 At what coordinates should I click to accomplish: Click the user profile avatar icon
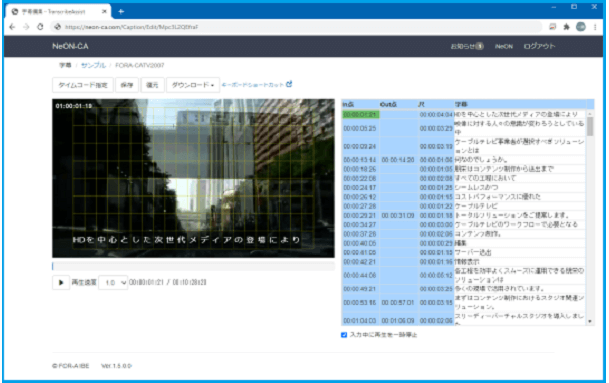581,26
